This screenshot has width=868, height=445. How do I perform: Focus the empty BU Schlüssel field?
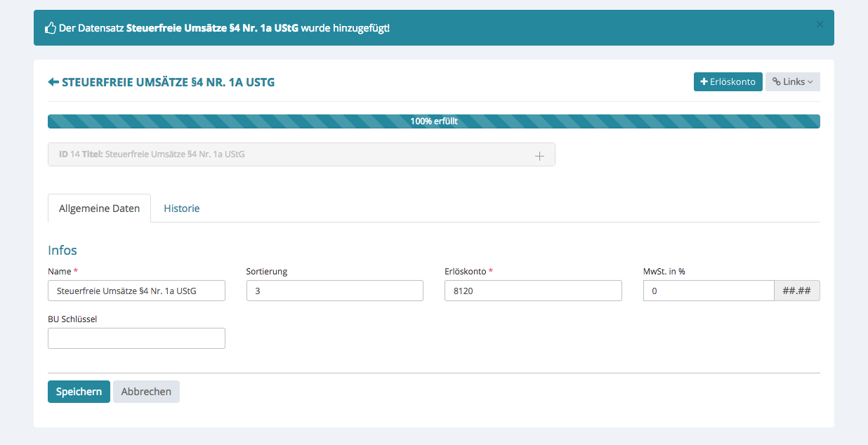tap(136, 338)
